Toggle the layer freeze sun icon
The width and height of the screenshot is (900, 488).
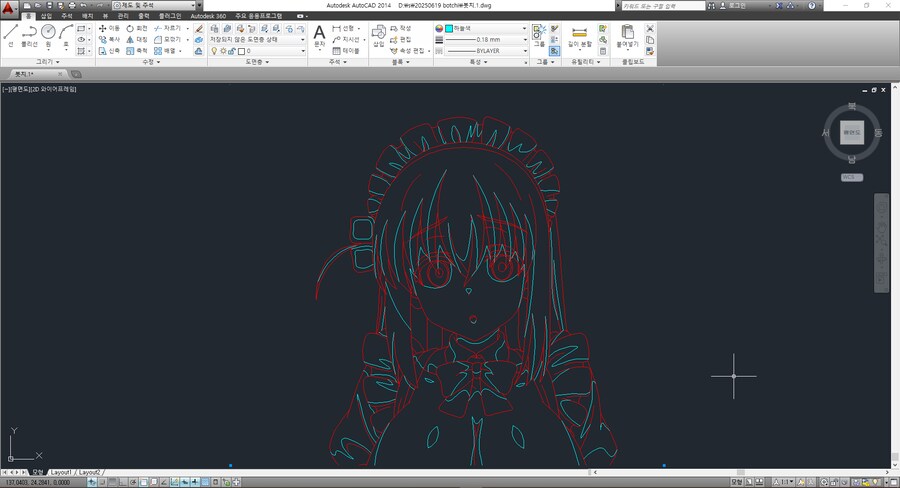click(x=221, y=50)
